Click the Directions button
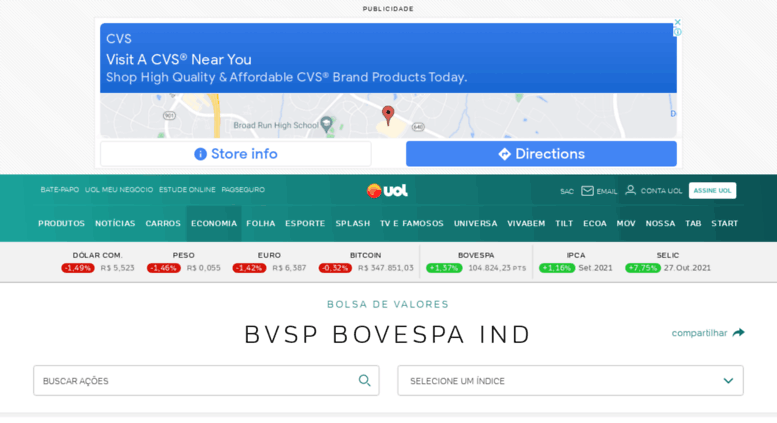The height and width of the screenshot is (423, 777). click(x=541, y=154)
